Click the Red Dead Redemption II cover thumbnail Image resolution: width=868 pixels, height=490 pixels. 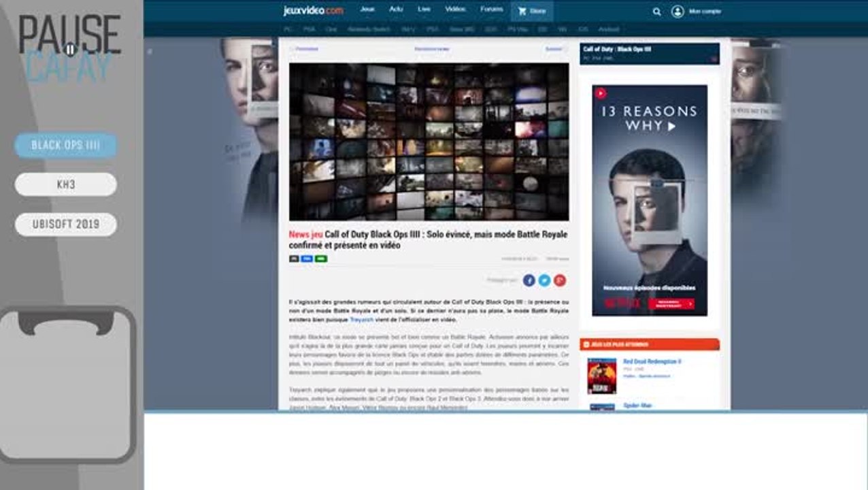[602, 376]
